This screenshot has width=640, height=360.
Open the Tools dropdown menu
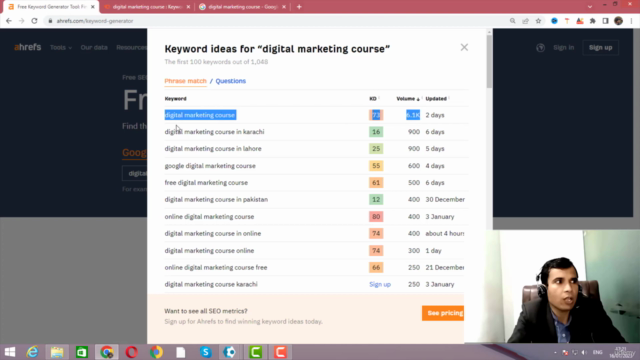[61, 47]
